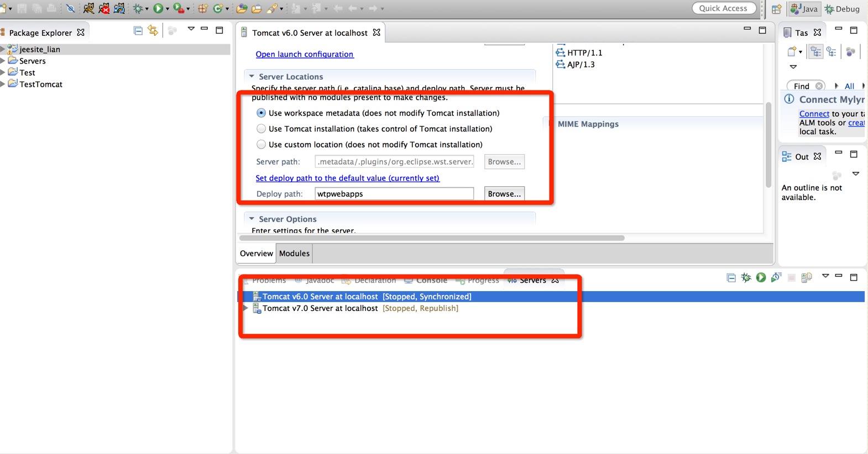Screen dimensions: 868x454
Task: Click the Find field in Task List
Action: point(806,86)
